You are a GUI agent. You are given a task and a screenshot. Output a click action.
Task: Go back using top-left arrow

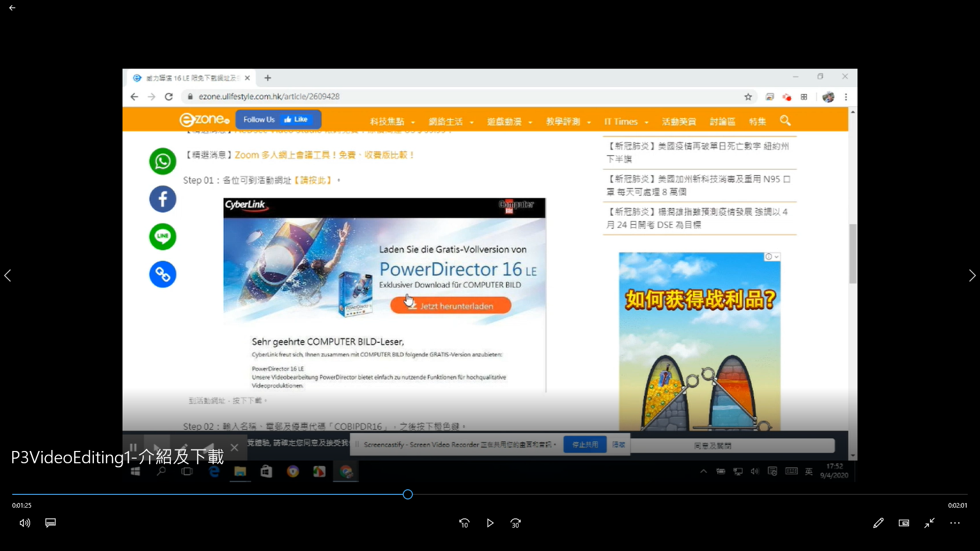pyautogui.click(x=12, y=8)
